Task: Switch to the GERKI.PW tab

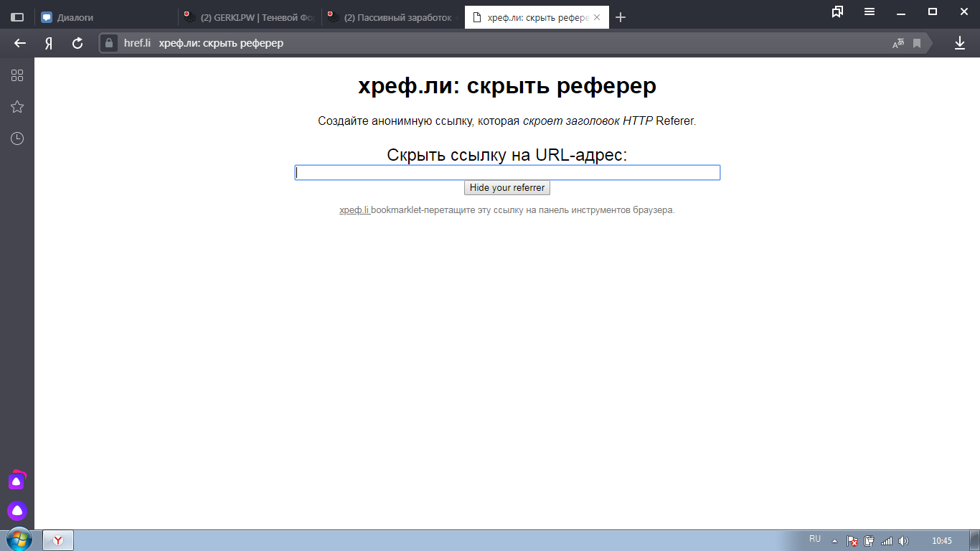Action: (248, 17)
